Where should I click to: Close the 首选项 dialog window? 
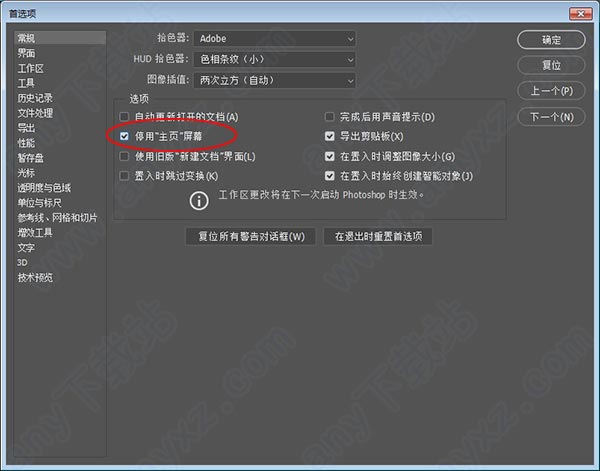580,14
